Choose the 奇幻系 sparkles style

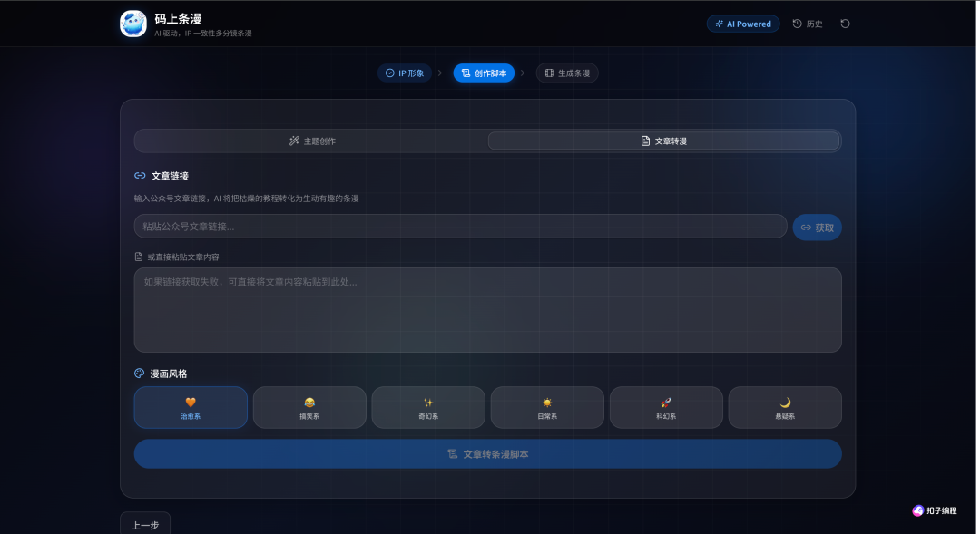click(x=428, y=407)
